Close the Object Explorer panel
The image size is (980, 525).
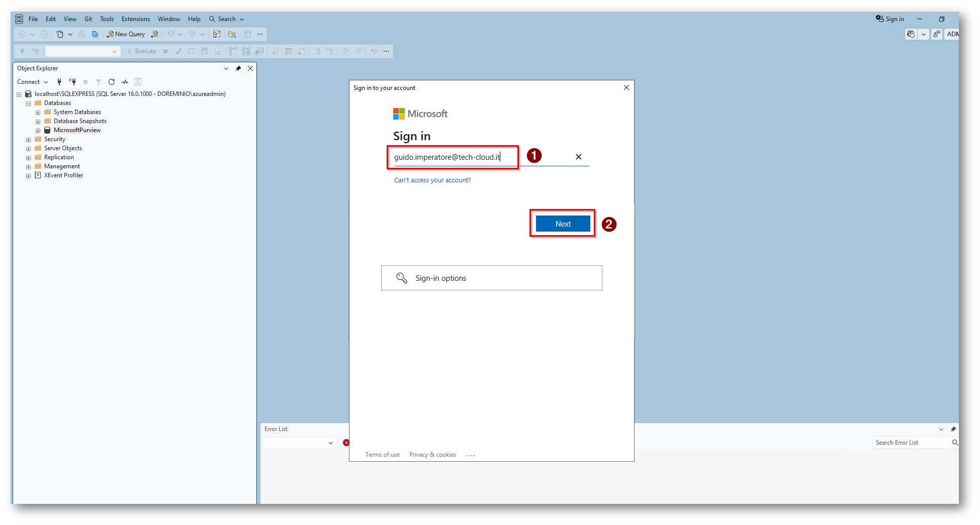250,68
